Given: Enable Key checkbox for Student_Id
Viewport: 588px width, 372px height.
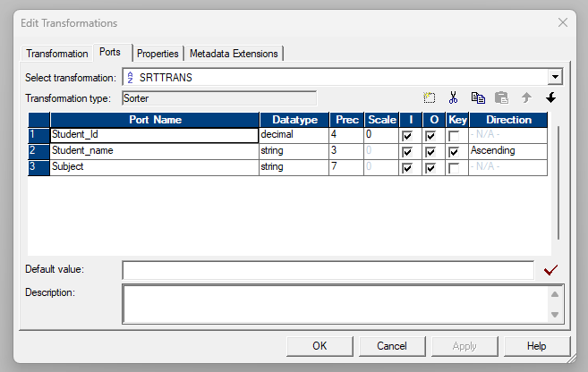Looking at the screenshot, I should click(x=455, y=136).
